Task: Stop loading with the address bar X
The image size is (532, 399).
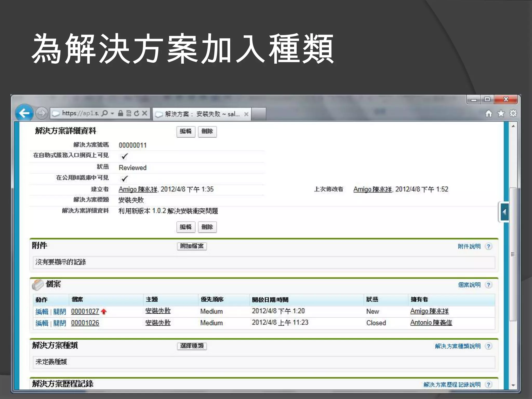Action: click(145, 113)
